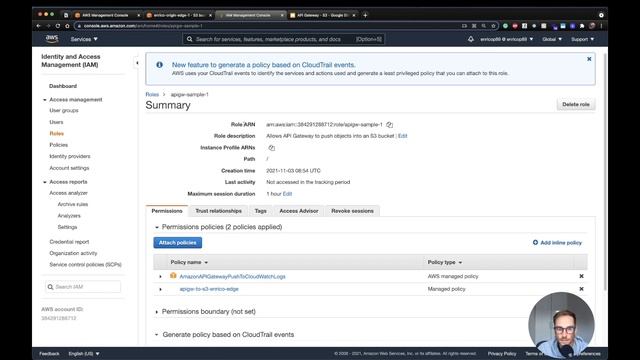The image size is (640, 360).
Task: Open Dashboard in IAM sidebar
Action: tap(63, 86)
